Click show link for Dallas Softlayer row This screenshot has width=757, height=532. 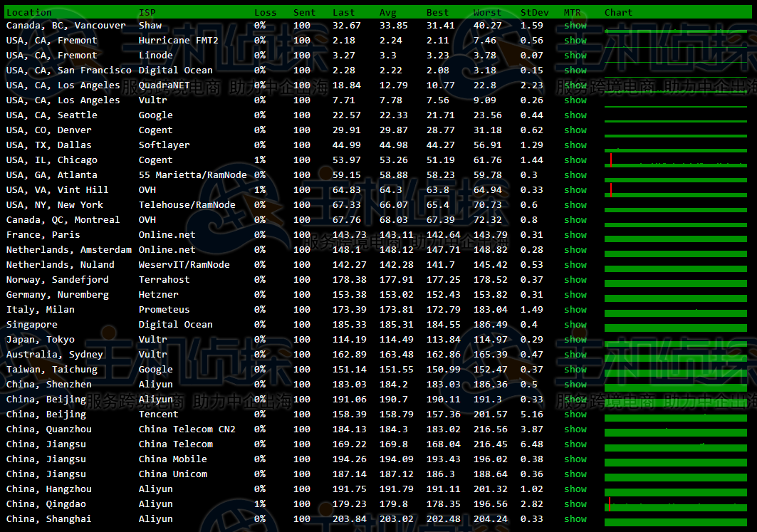575,145
